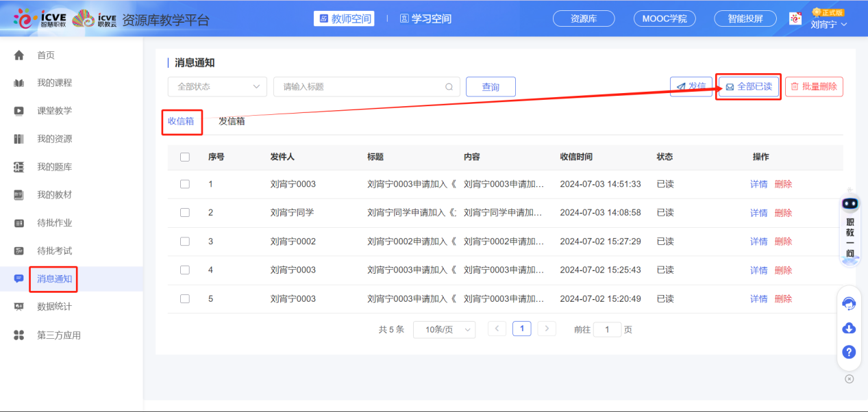Screen dimensions: 868x412
Task: Check the checkbox for message row 1
Action: point(184,184)
